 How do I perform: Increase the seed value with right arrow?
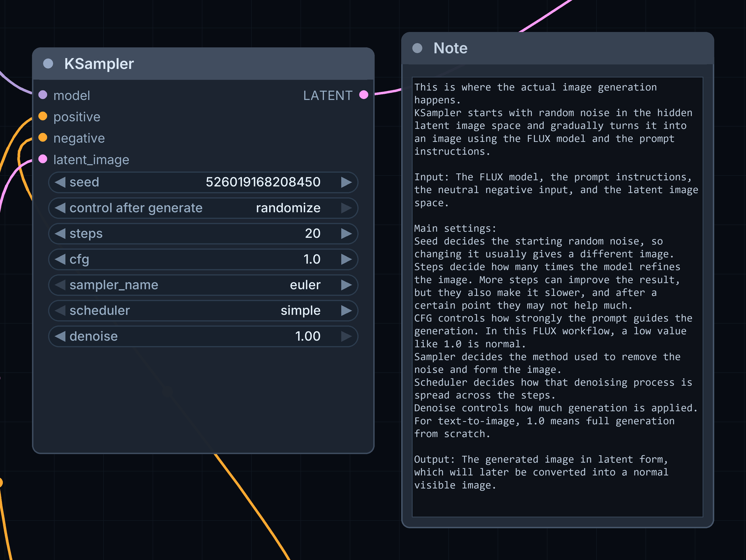346,182
